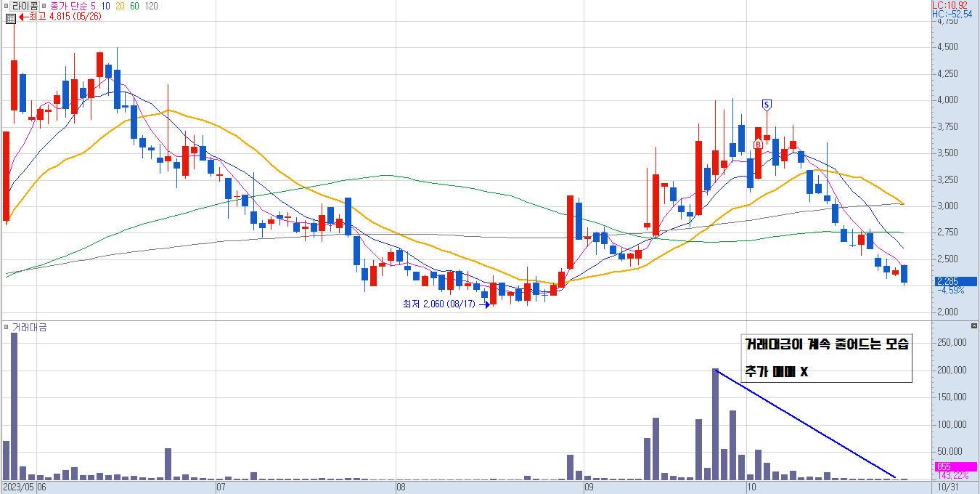
Task: Click the 08 month label on time axis
Action: [x=401, y=486]
